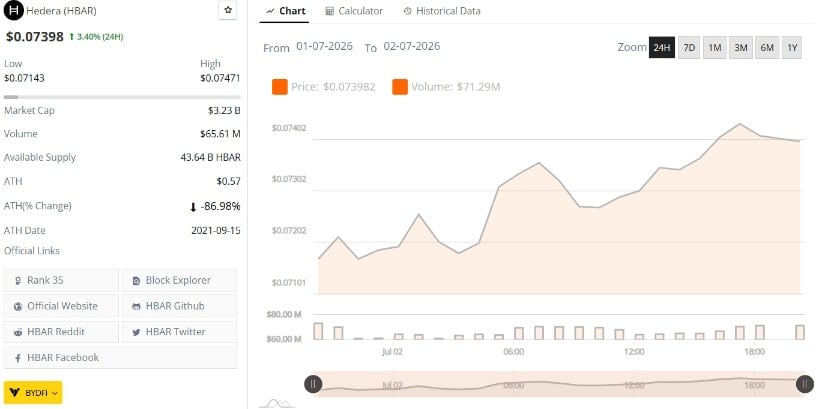Select the 1M zoom range

click(x=714, y=47)
